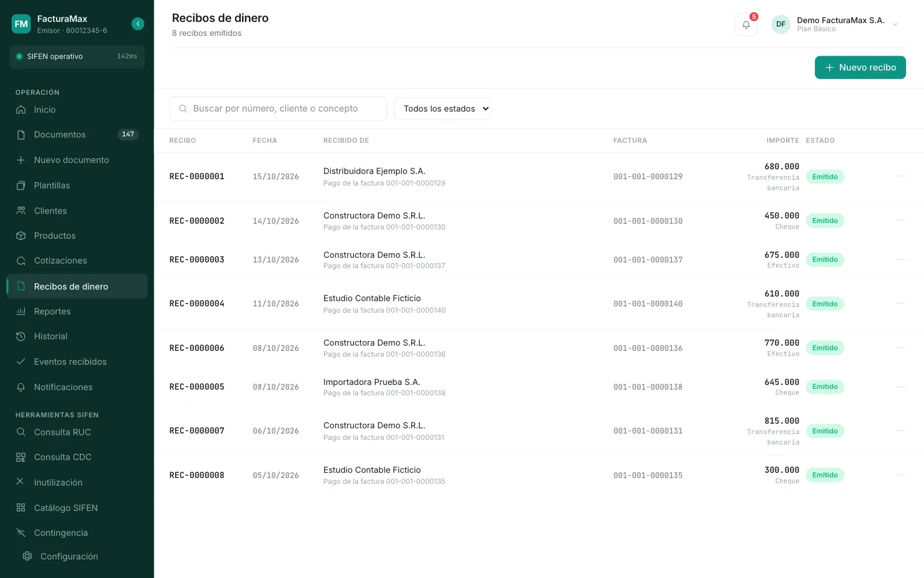Select receipt REC-0000003
This screenshot has width=924, height=578.
click(x=197, y=260)
